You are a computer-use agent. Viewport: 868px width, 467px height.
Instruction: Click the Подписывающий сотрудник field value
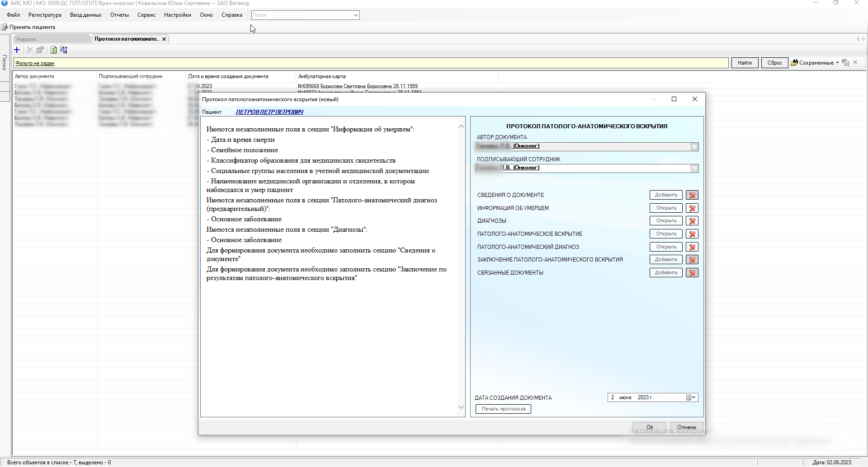583,168
